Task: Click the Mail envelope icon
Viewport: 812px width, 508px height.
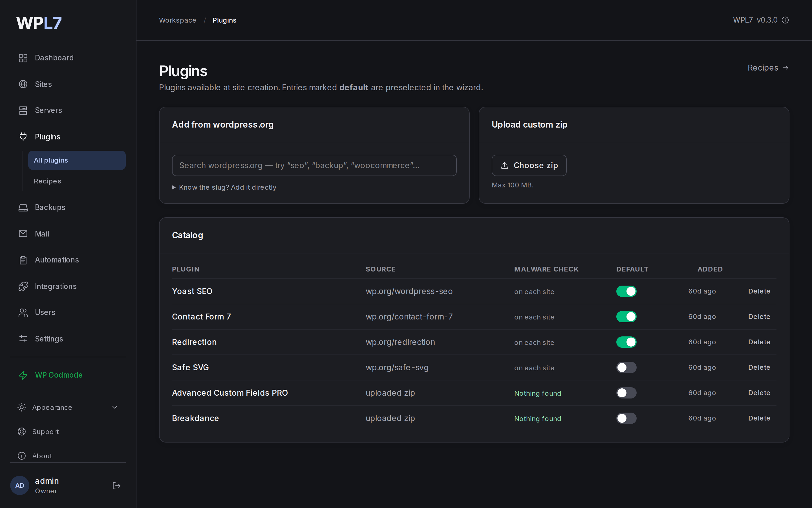Action: click(23, 233)
